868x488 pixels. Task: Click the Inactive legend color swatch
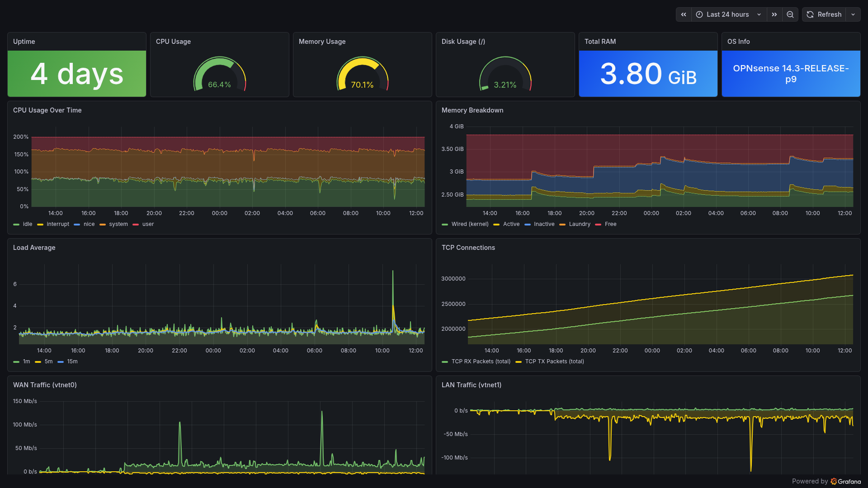(x=528, y=225)
